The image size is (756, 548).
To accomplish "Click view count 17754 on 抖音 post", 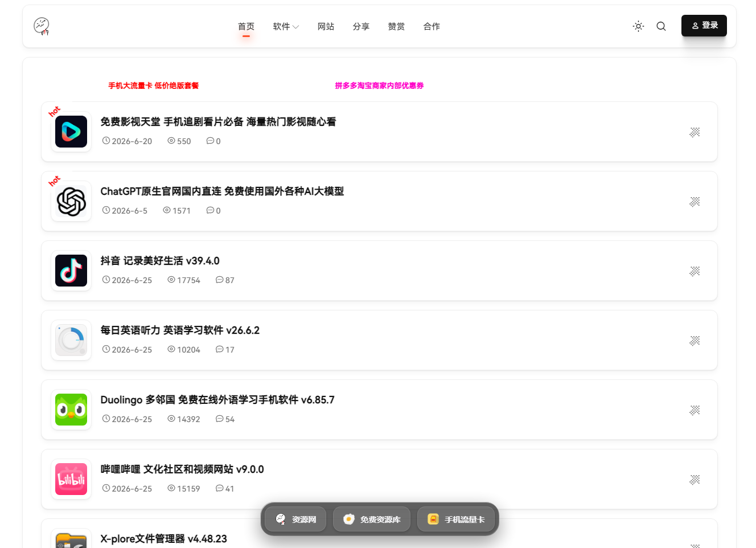I will pos(184,280).
